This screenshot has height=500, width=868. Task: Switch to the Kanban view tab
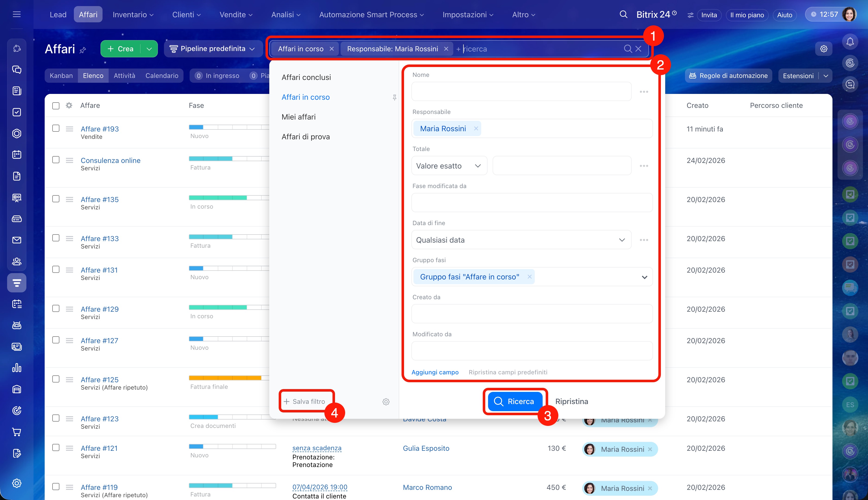(61, 76)
